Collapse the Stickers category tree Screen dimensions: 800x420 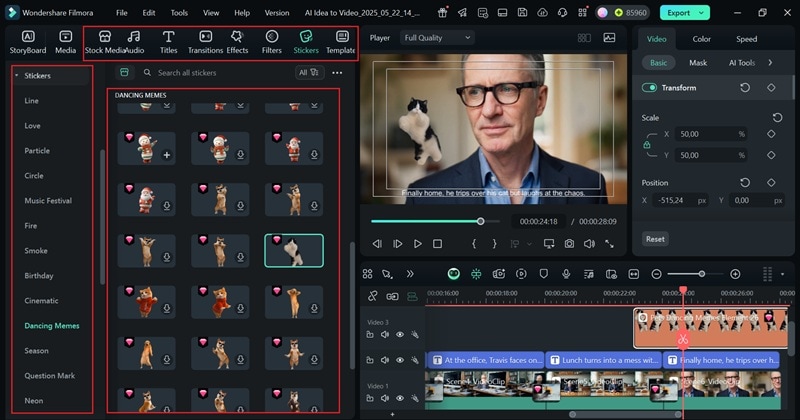[16, 76]
